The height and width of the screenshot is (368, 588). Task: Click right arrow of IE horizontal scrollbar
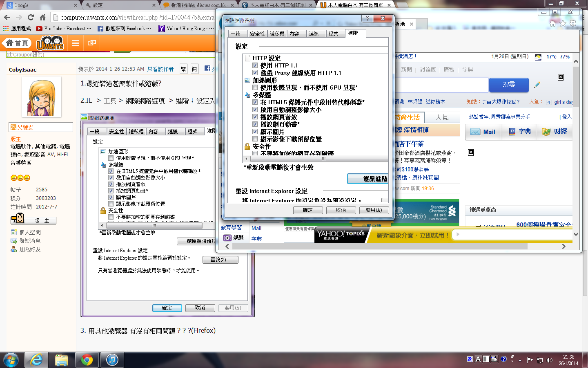[563, 246]
